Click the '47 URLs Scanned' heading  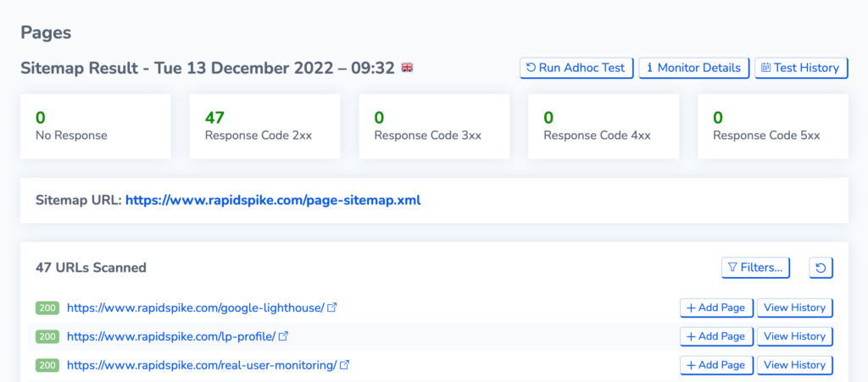point(91,268)
